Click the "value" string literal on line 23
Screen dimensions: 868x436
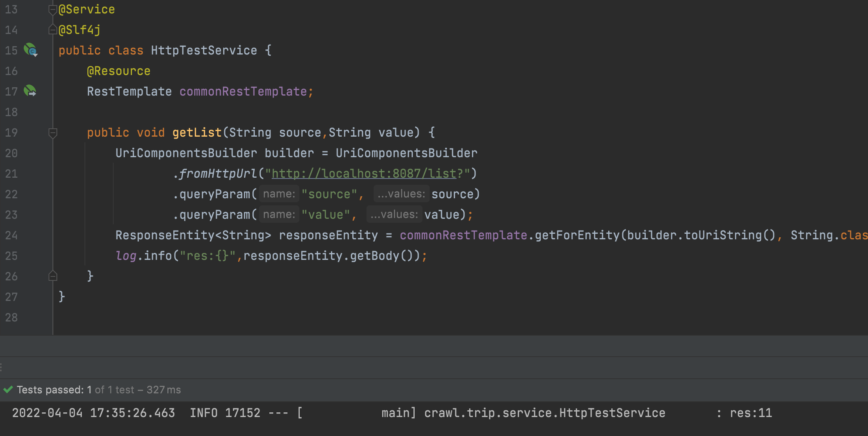pyautogui.click(x=325, y=214)
